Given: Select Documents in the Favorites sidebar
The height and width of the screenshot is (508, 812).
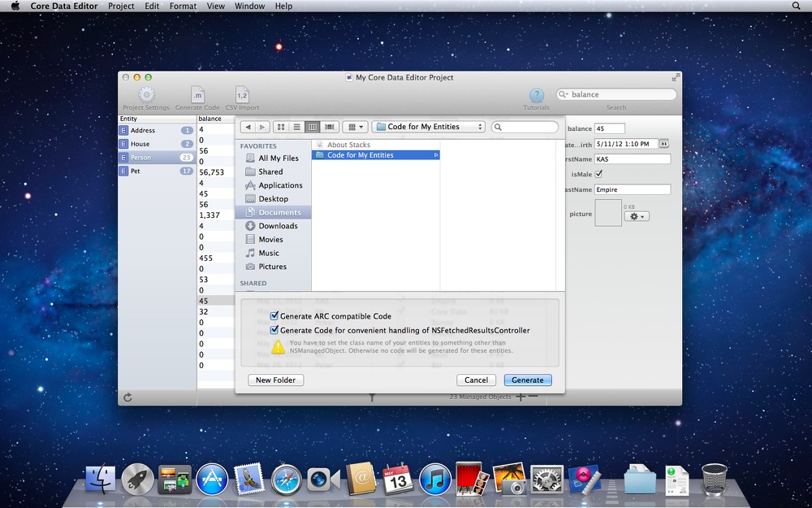Looking at the screenshot, I should [x=273, y=212].
